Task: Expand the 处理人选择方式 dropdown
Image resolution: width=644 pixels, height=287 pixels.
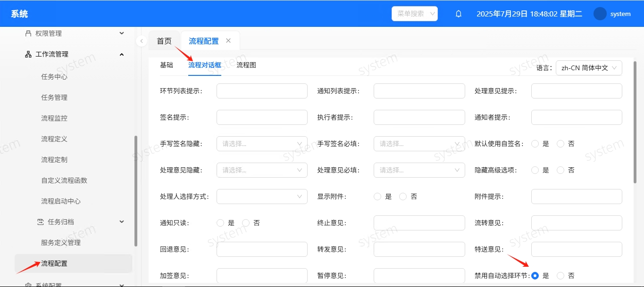Action: click(x=262, y=197)
